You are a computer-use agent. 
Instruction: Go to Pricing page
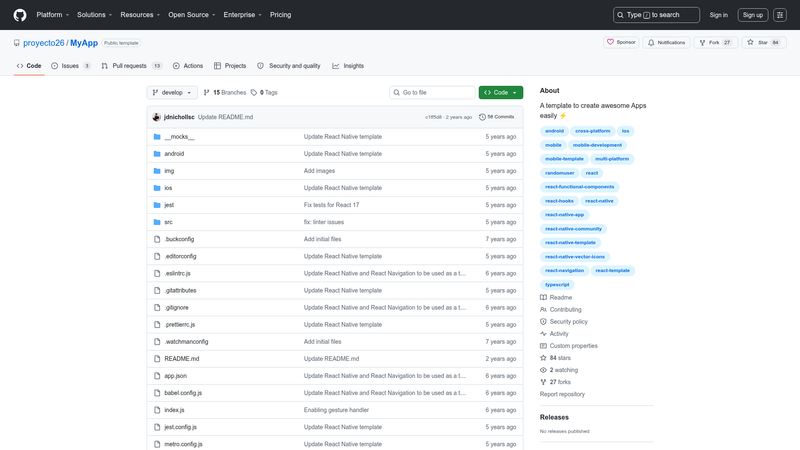[x=281, y=15]
